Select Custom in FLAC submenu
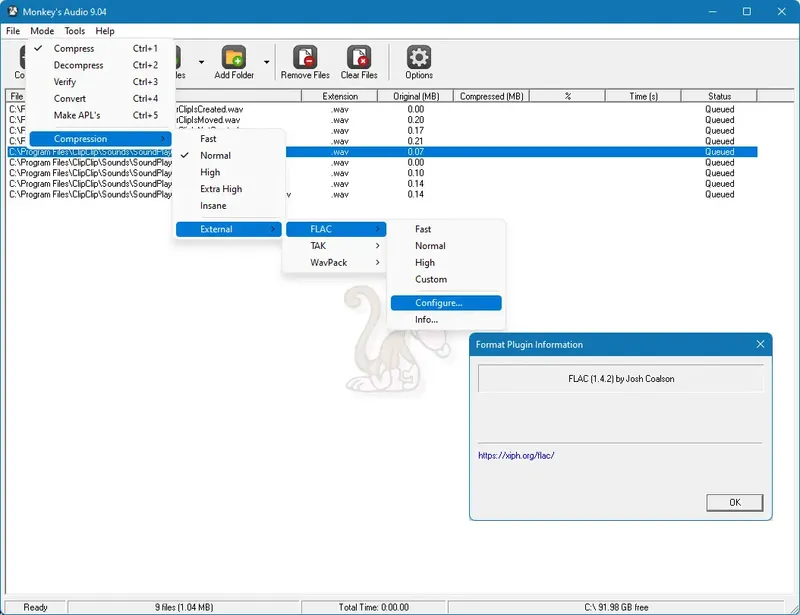Image resolution: width=800 pixels, height=615 pixels. click(446, 280)
